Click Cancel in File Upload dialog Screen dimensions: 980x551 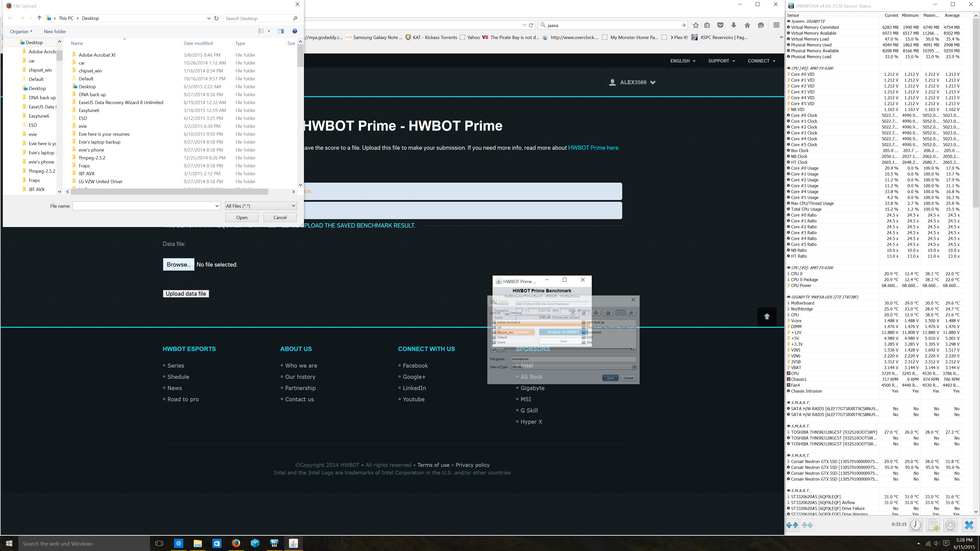click(x=280, y=217)
